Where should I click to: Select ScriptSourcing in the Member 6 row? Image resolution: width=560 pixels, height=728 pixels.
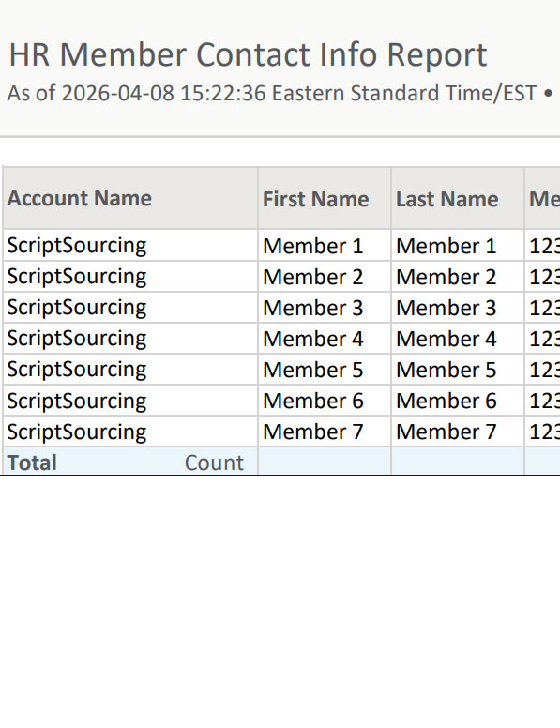pyautogui.click(x=77, y=402)
